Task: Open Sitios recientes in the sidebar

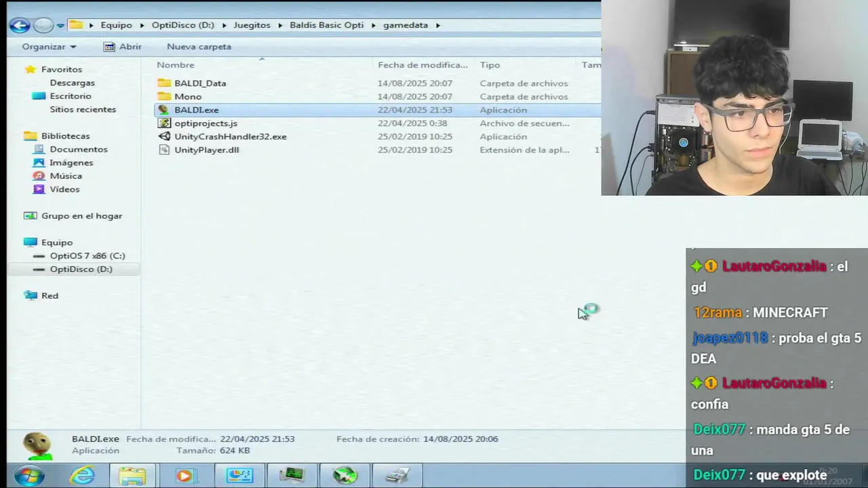Action: [x=83, y=109]
